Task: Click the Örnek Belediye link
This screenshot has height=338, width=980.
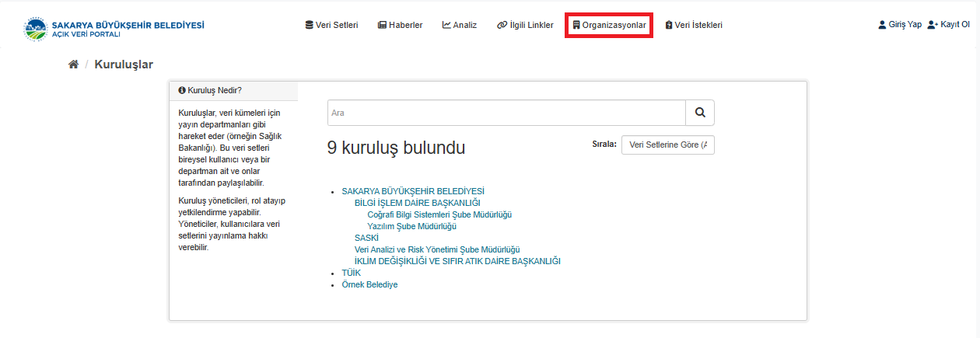Action: click(369, 284)
